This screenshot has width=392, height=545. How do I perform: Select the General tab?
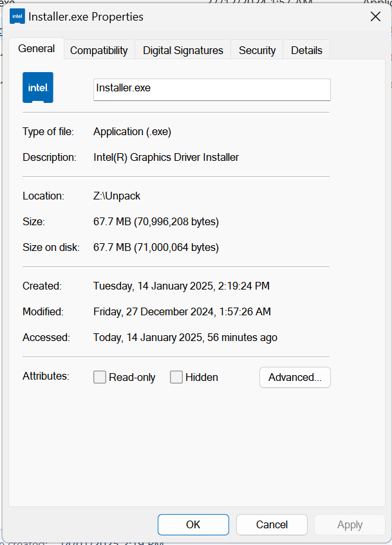[36, 49]
